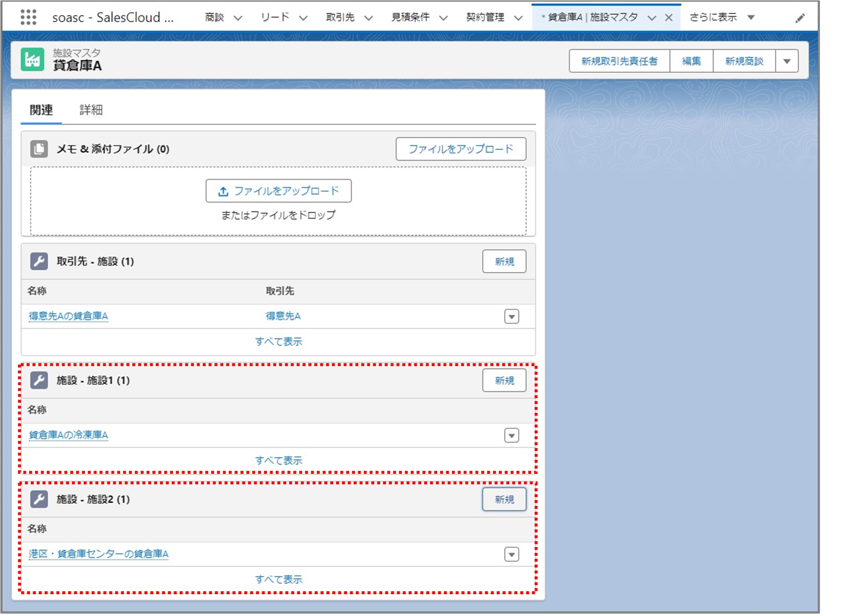Open row actions for 貸倉庫Aの冷凍庫A
Screen dimensions: 850x616
pos(511,435)
